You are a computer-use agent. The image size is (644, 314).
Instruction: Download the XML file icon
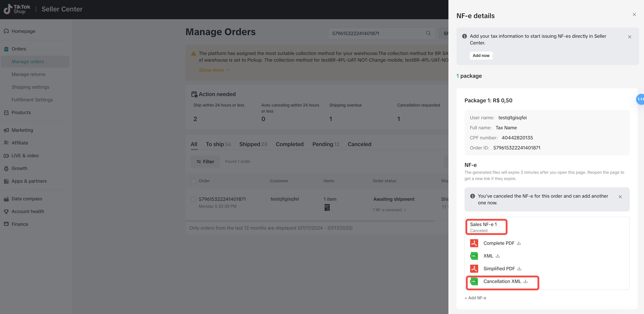pos(498,256)
